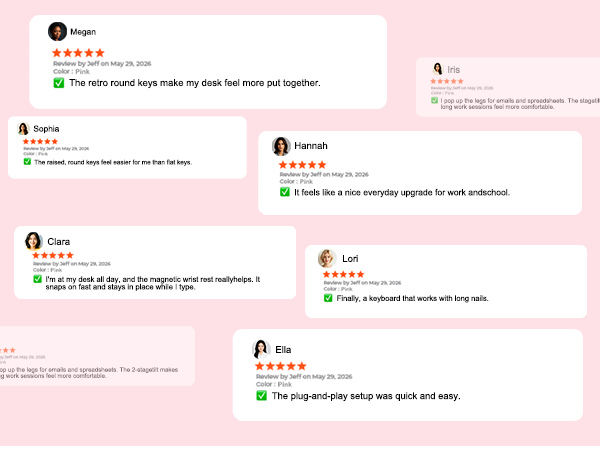Click the name Hannah

311,146
